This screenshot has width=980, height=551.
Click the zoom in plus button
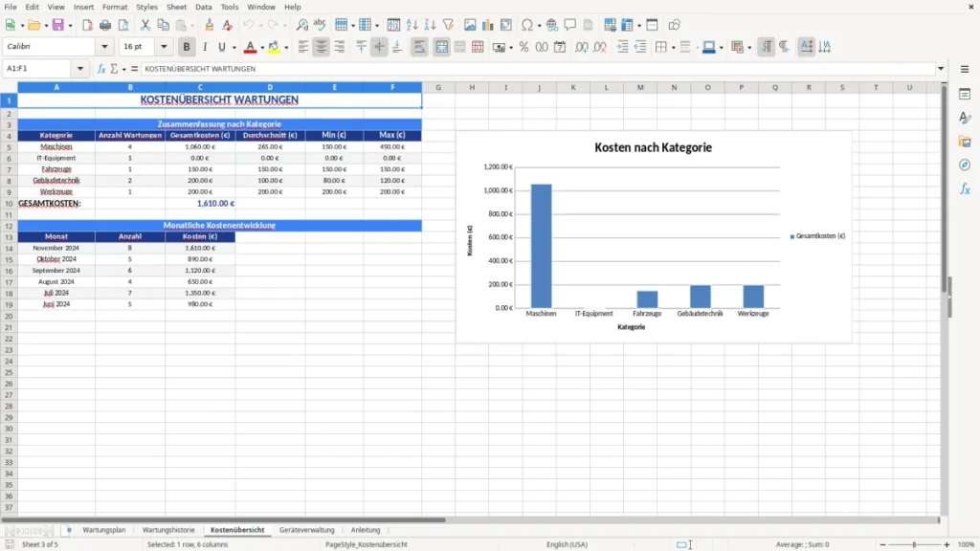click(947, 544)
